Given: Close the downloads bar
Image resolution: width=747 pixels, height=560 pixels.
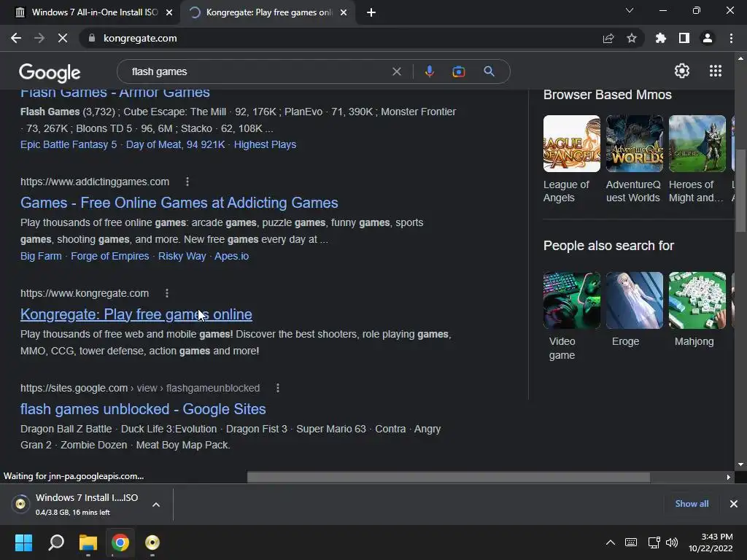Looking at the screenshot, I should pyautogui.click(x=734, y=503).
